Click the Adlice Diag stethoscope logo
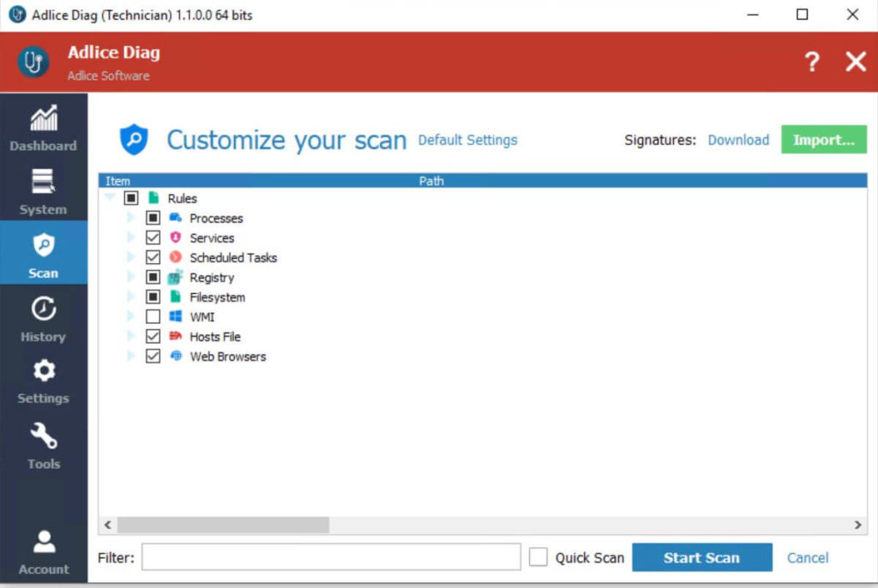The height and width of the screenshot is (588, 878). tap(33, 62)
